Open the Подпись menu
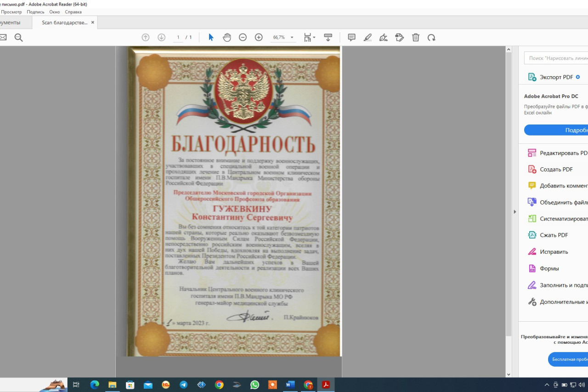This screenshot has width=588, height=392. coord(35,12)
